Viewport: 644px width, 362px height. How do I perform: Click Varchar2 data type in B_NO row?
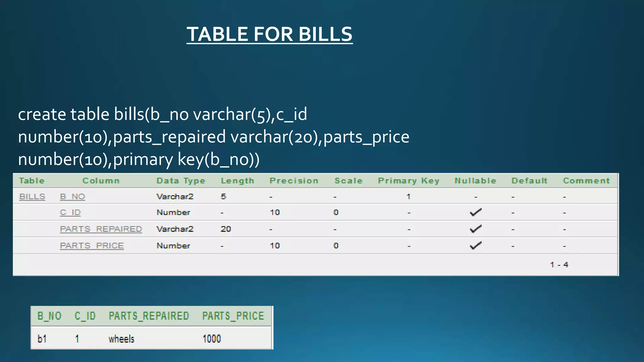click(x=175, y=197)
